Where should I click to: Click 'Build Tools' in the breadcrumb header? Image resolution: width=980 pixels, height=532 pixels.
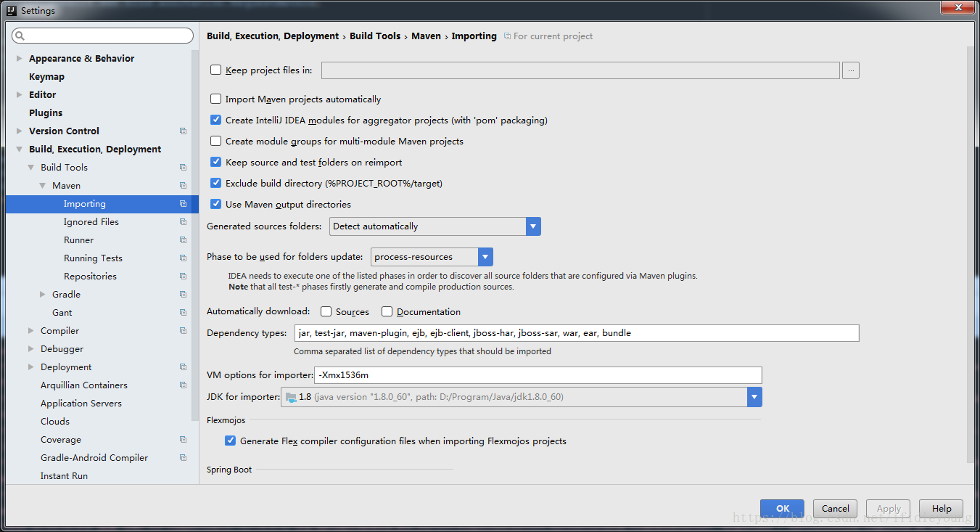pos(375,36)
